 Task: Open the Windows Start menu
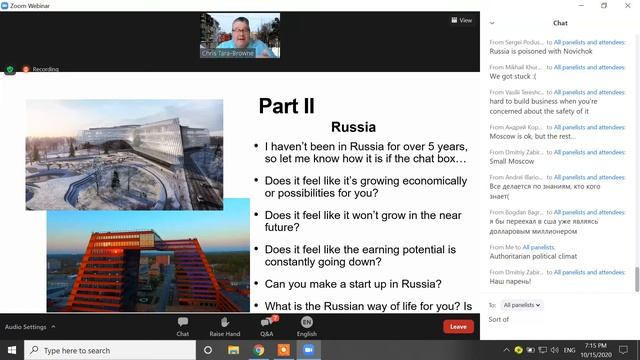(x=12, y=350)
